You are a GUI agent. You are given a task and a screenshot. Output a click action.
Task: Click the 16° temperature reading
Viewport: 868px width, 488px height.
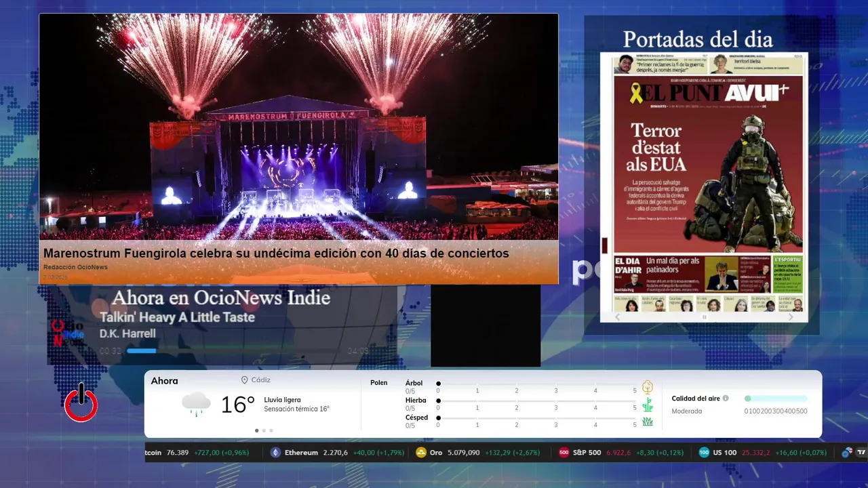tap(238, 405)
